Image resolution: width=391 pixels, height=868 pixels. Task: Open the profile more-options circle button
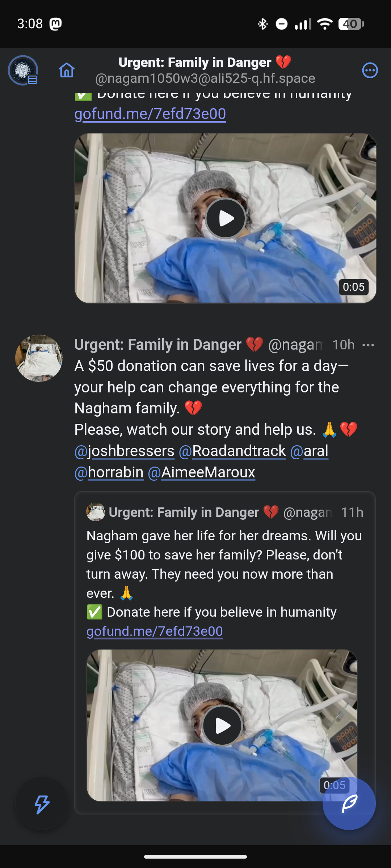coord(370,70)
